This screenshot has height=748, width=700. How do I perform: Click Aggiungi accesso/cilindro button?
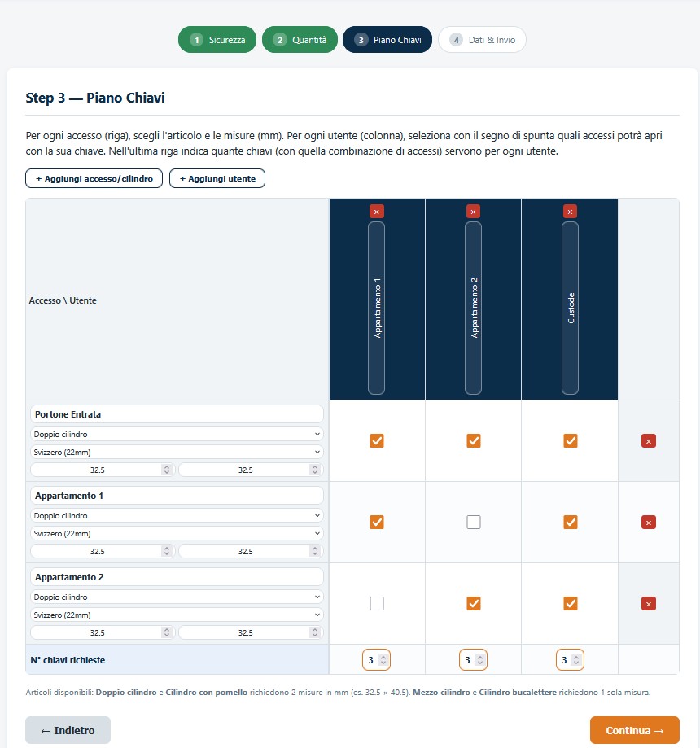94,178
